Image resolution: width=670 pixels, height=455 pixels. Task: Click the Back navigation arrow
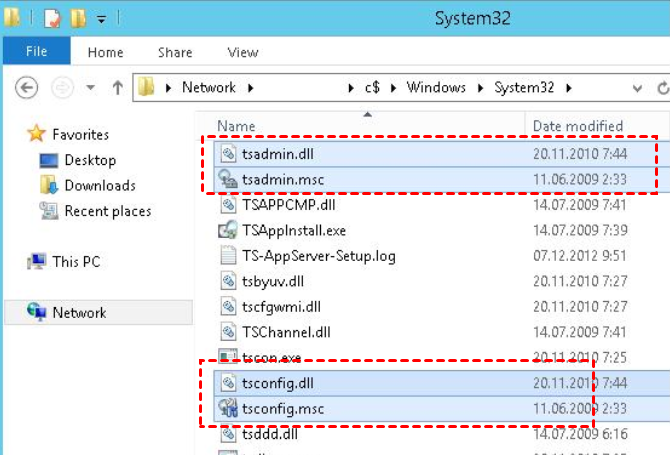tap(27, 88)
